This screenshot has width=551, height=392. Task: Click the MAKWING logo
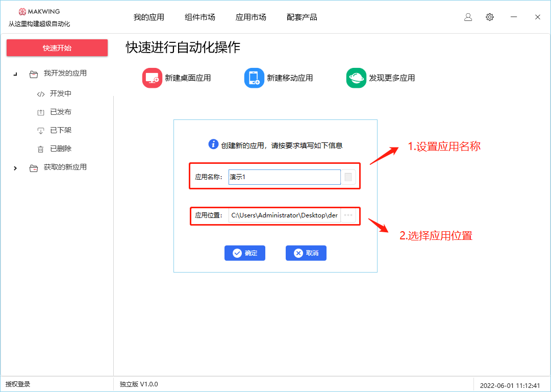39,12
